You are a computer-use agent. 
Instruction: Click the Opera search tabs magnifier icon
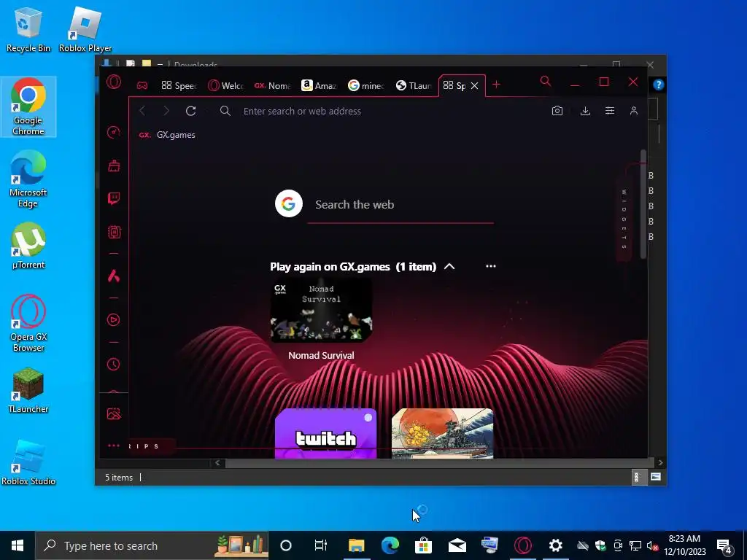click(x=546, y=82)
